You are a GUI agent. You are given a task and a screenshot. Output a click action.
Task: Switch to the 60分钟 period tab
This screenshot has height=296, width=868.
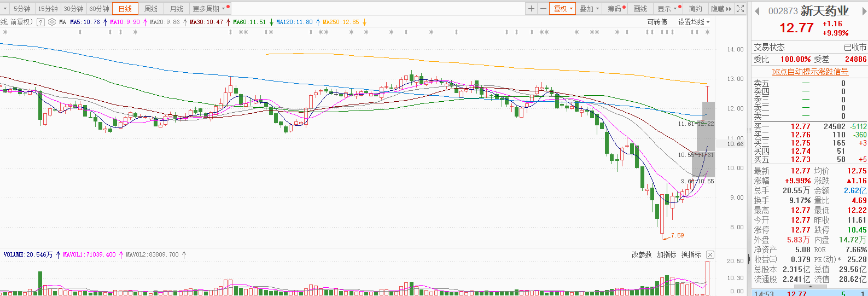tap(99, 9)
